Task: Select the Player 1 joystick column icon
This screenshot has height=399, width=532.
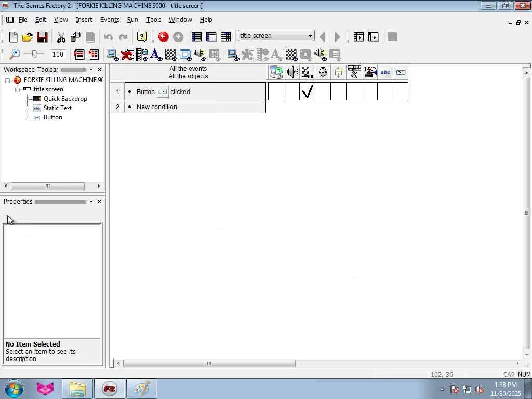Action: coord(370,72)
